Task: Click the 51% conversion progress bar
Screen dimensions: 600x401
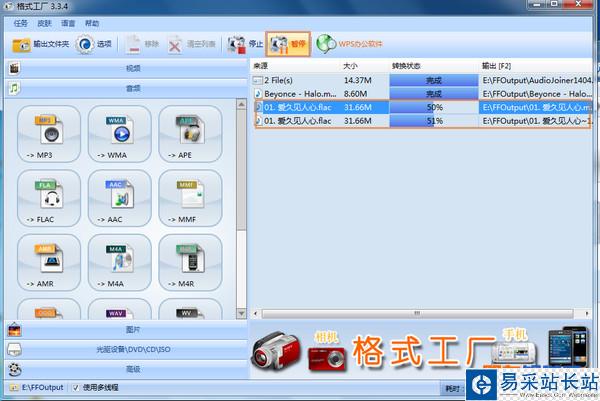Action: point(434,121)
